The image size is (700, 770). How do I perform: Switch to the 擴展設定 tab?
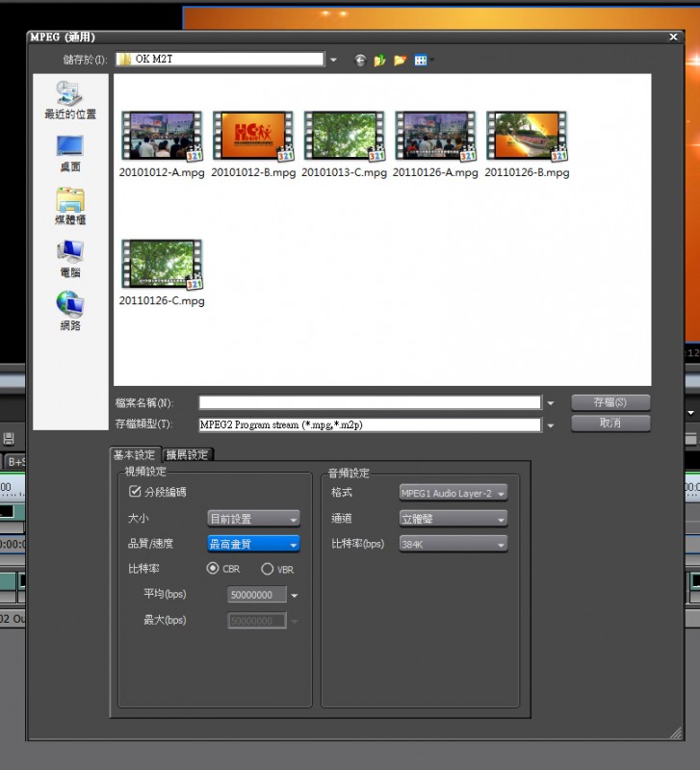click(x=187, y=454)
